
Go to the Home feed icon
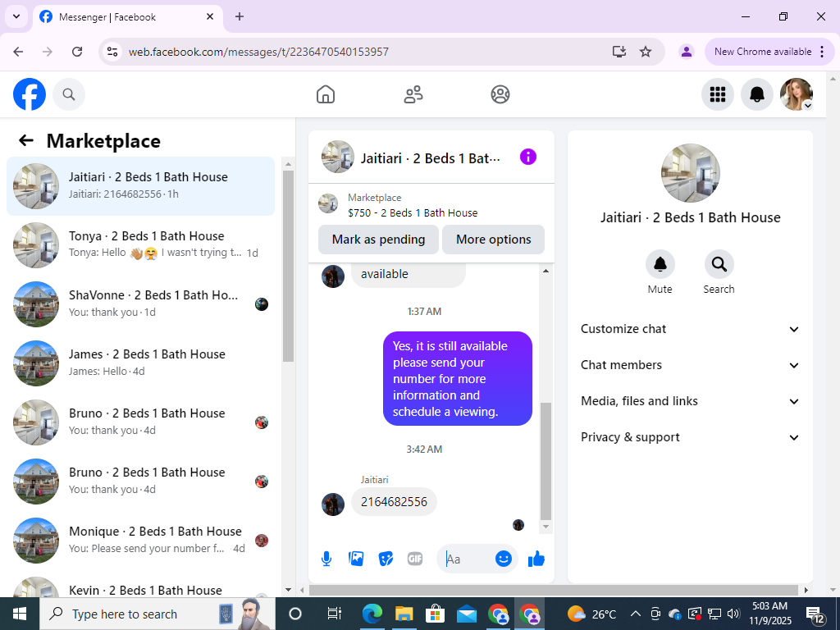pos(325,94)
